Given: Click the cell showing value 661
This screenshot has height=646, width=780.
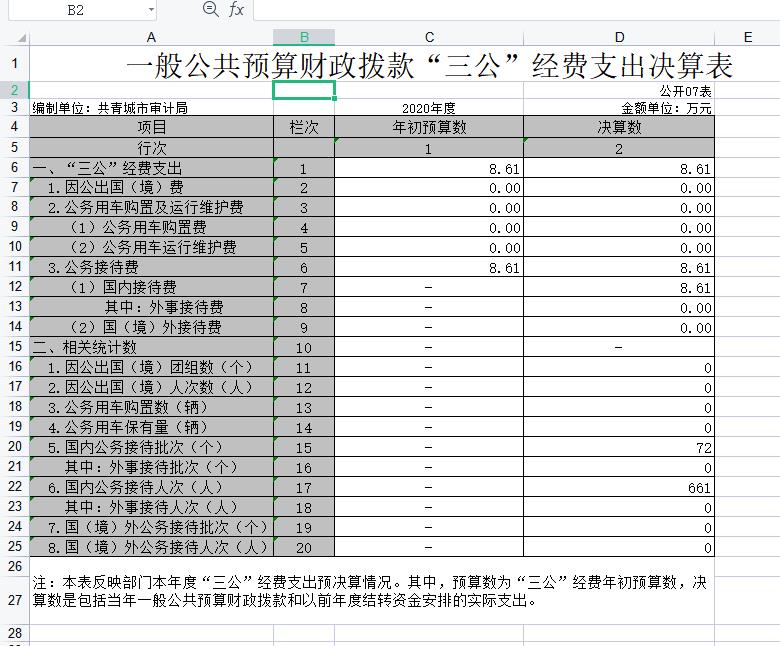Looking at the screenshot, I should pyautogui.click(x=618, y=488).
